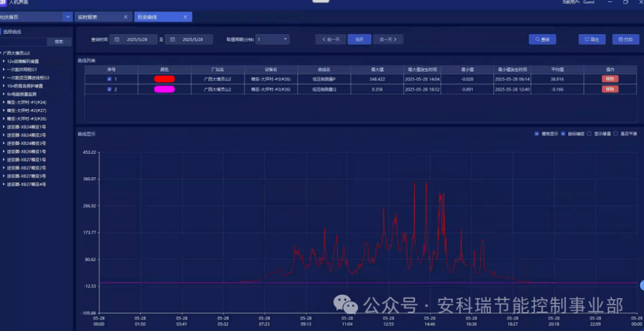Image resolution: width=644 pixels, height=331 pixels.
Task: Click the average cell 38.916
Action: (558, 79)
